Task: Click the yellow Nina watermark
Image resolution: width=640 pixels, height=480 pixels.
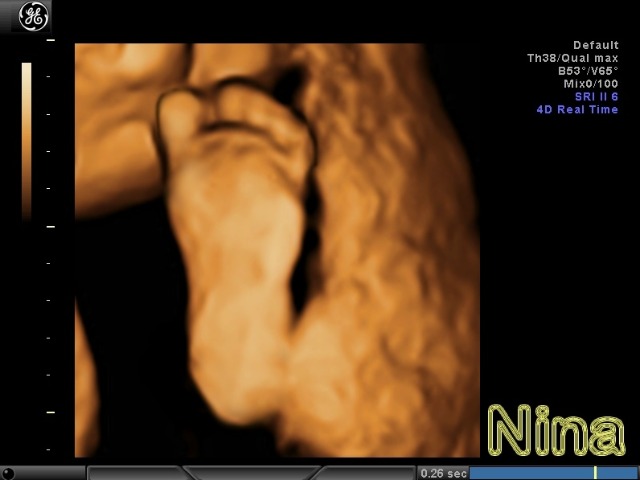Action: click(556, 433)
